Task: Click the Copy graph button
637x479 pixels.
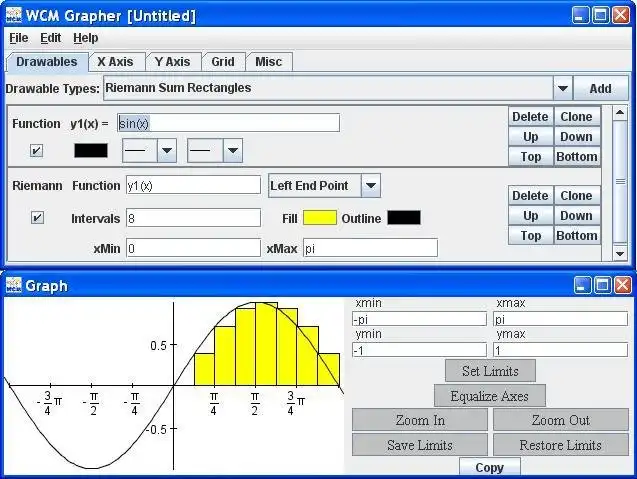Action: (x=490, y=467)
